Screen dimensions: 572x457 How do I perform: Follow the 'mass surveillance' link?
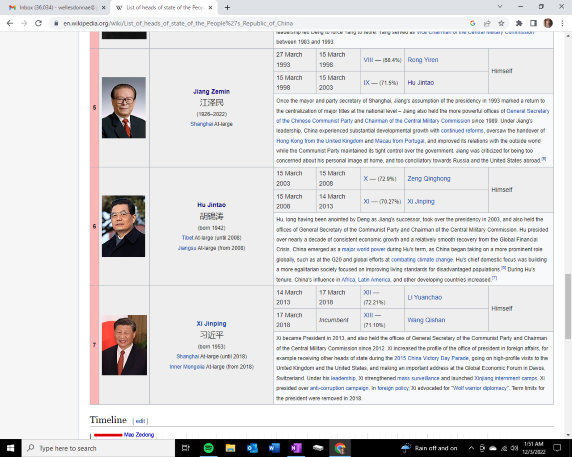pyautogui.click(x=418, y=378)
